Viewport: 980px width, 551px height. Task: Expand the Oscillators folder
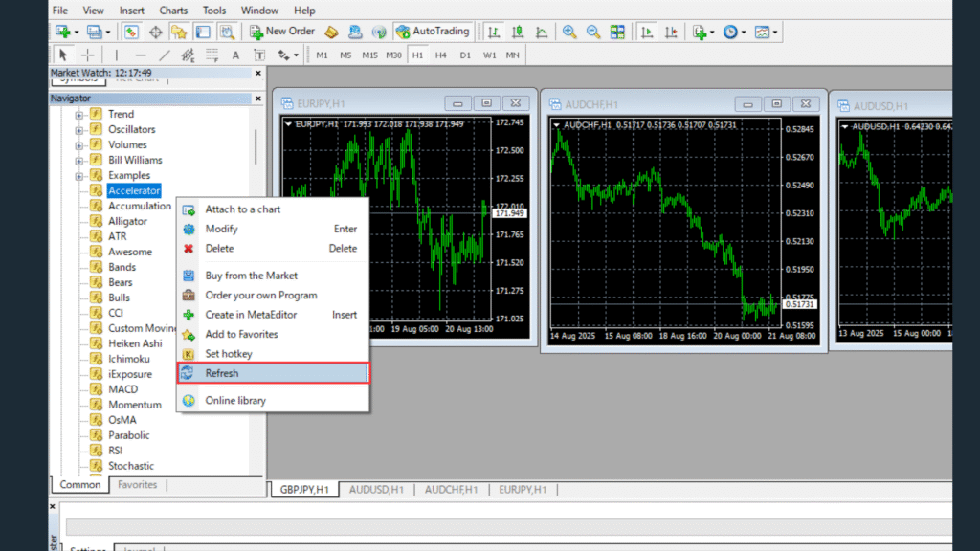coord(78,130)
